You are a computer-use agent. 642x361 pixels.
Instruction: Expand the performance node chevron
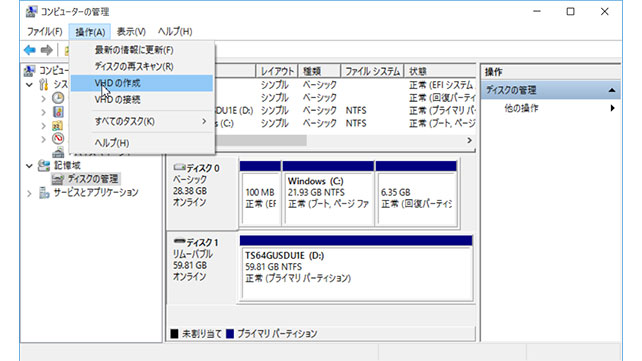pyautogui.click(x=43, y=139)
